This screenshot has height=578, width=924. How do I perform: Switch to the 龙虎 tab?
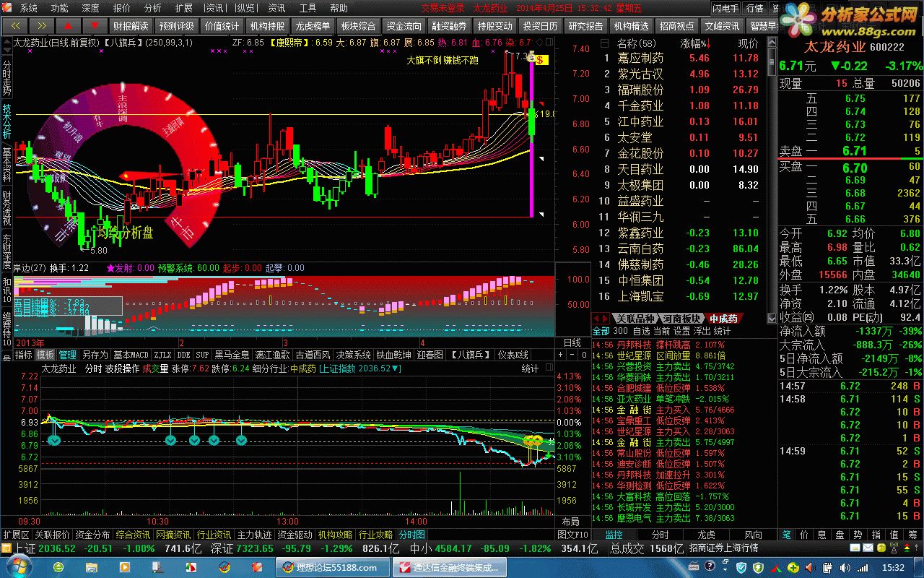click(706, 535)
